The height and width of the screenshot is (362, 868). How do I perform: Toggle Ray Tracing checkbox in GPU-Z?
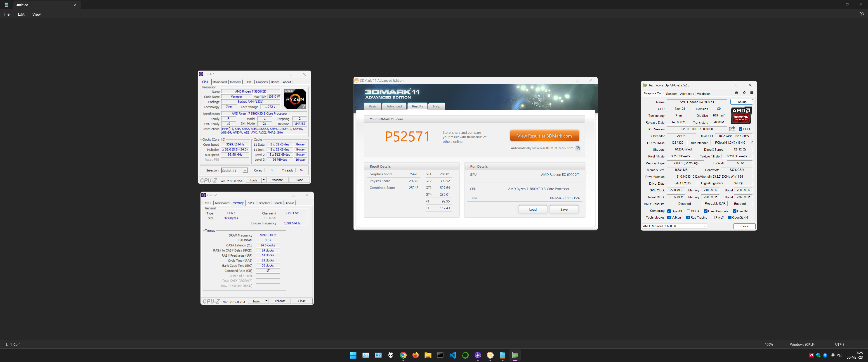point(688,218)
